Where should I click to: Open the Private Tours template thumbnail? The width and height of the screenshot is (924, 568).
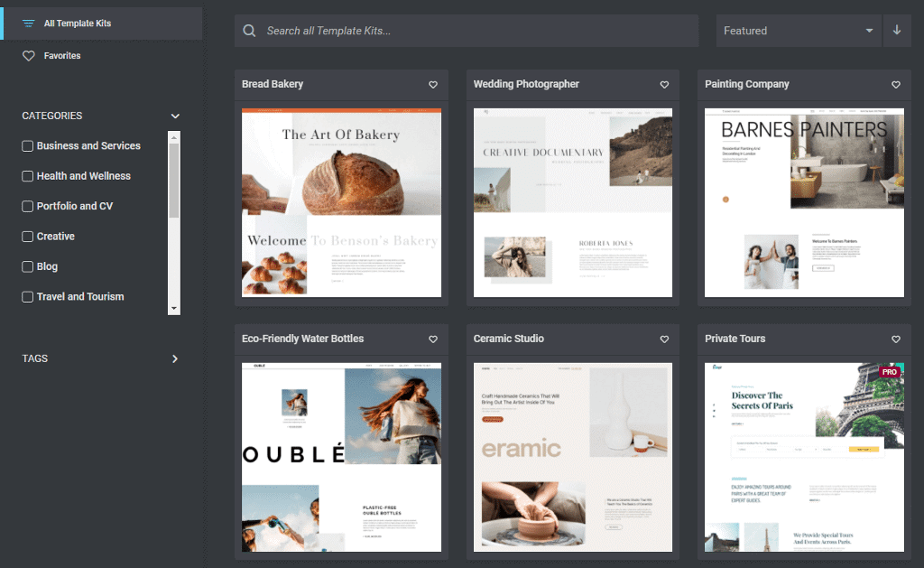(804, 457)
